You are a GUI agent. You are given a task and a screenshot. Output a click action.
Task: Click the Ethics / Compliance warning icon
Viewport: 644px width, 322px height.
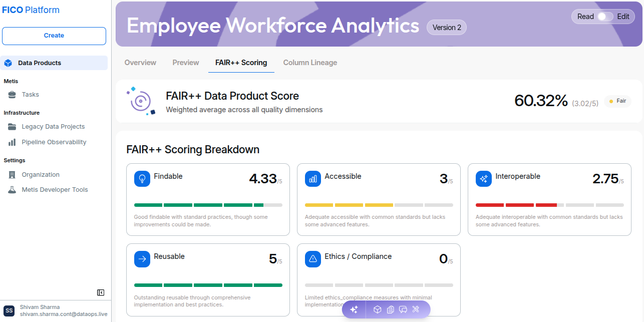point(313,259)
